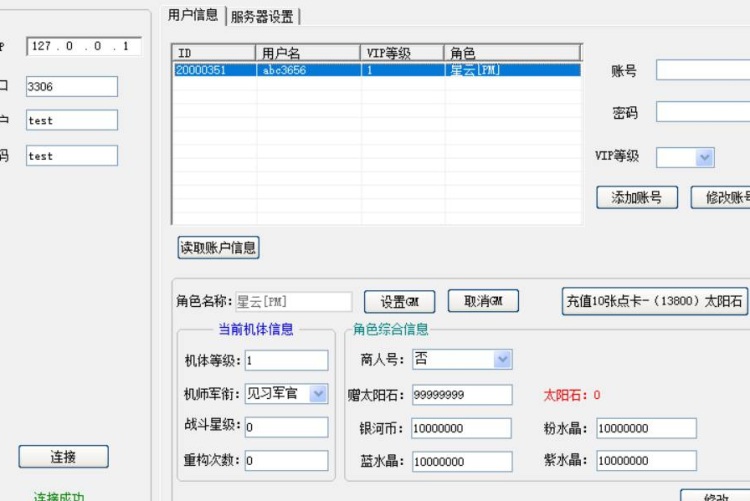Select the 用户信息 tab
This screenshot has width=750, height=501.
coord(192,15)
